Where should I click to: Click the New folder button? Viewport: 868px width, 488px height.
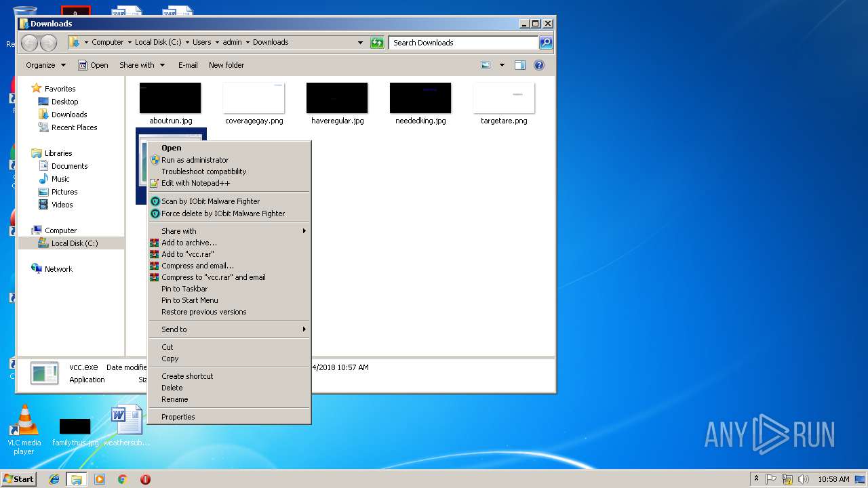click(226, 65)
